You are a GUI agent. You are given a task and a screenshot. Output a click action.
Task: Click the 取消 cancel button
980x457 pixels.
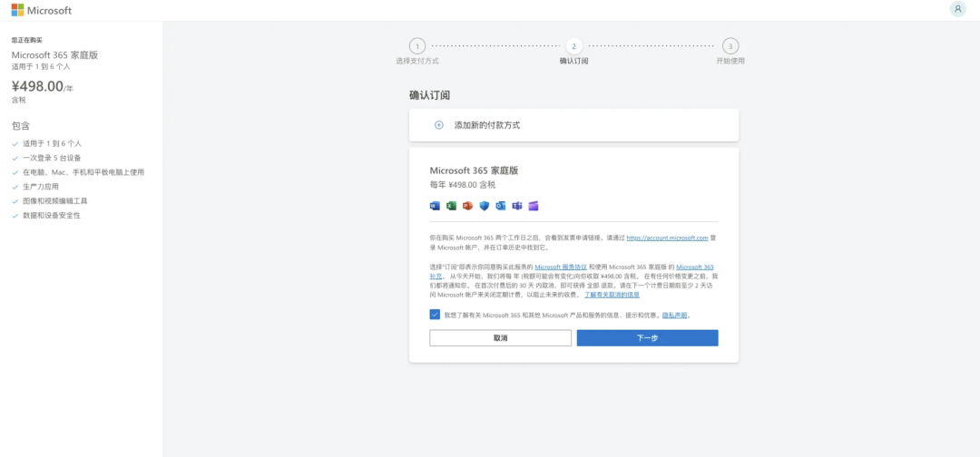[501, 337]
